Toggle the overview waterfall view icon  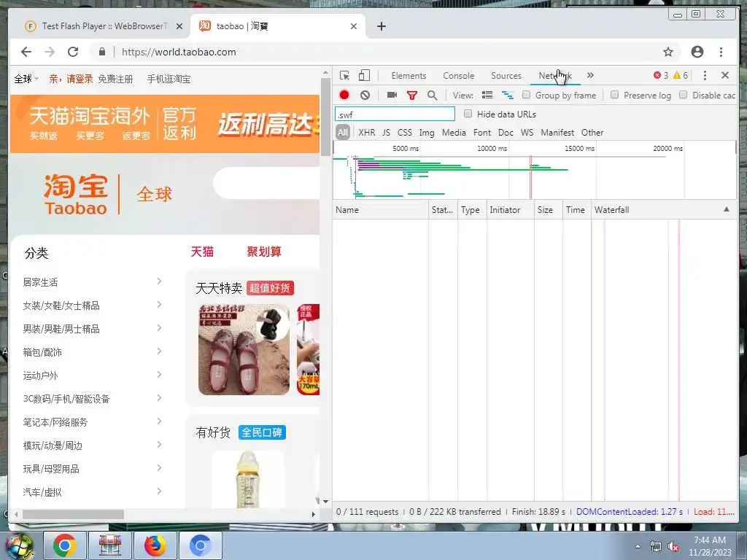[508, 95]
